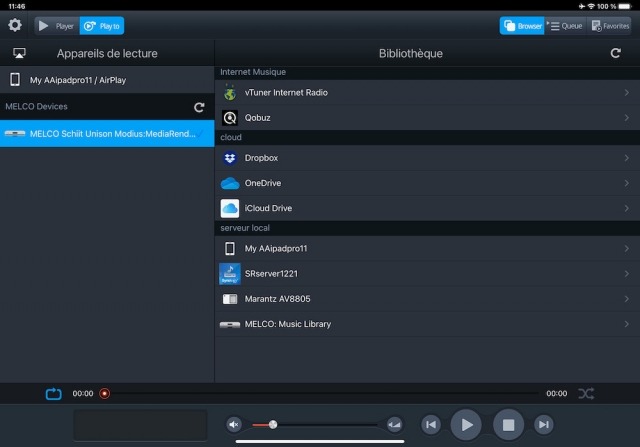Start playback with play button

[466, 425]
